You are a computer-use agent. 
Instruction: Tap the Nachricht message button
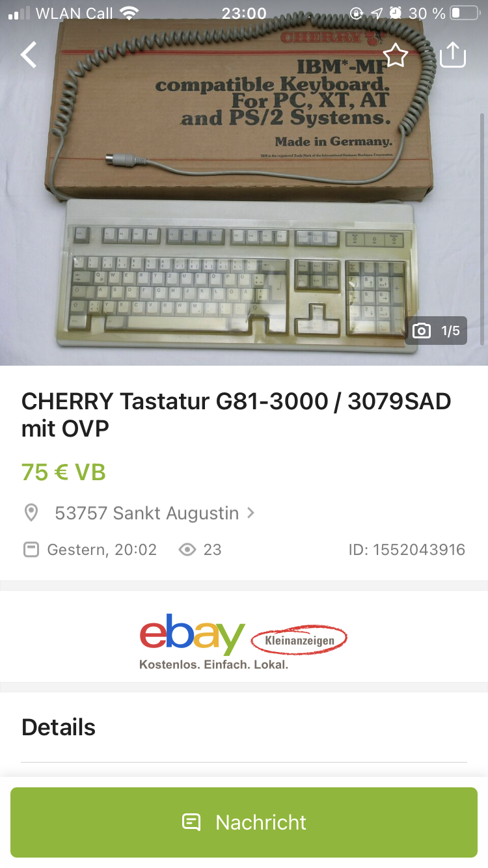click(244, 822)
